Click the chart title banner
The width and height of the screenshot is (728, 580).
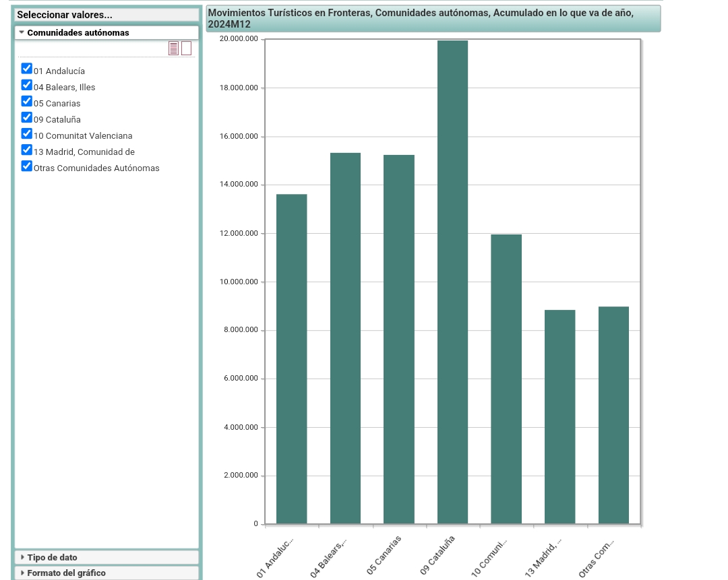(x=433, y=19)
